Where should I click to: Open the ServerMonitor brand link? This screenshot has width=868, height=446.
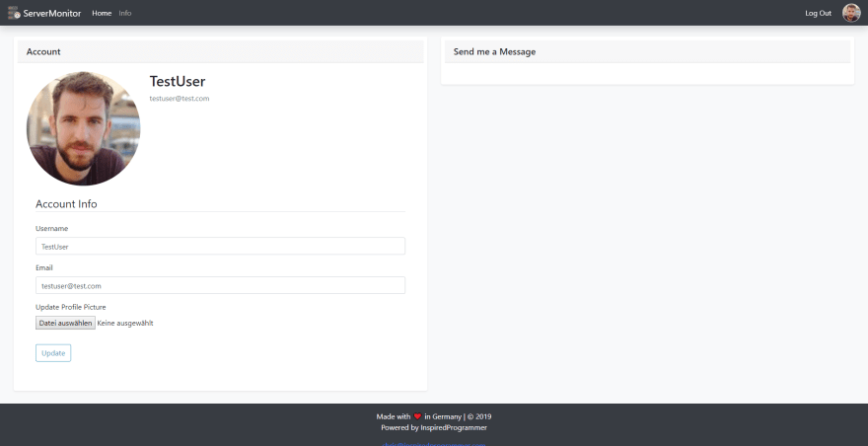[44, 13]
